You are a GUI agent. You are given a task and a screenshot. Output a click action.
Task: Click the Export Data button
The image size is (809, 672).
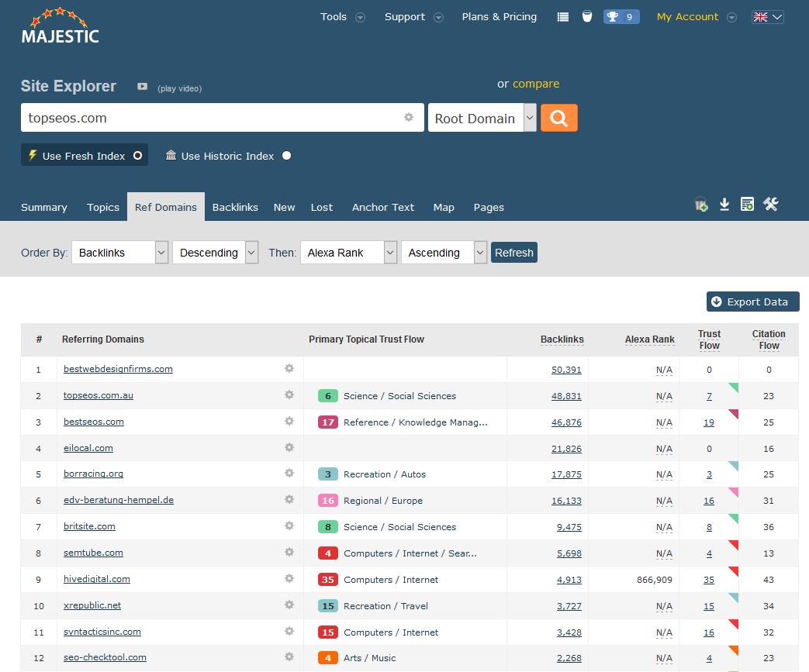pyautogui.click(x=752, y=302)
